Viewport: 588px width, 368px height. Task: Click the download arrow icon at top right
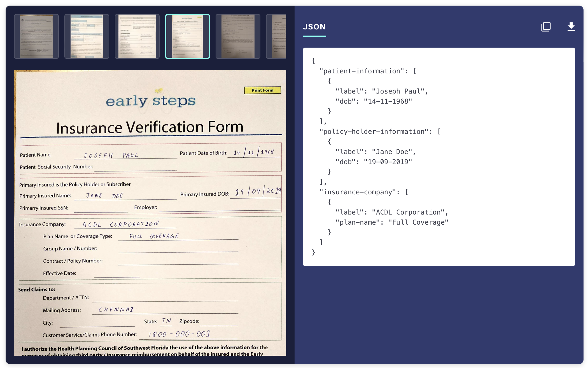coord(571,27)
